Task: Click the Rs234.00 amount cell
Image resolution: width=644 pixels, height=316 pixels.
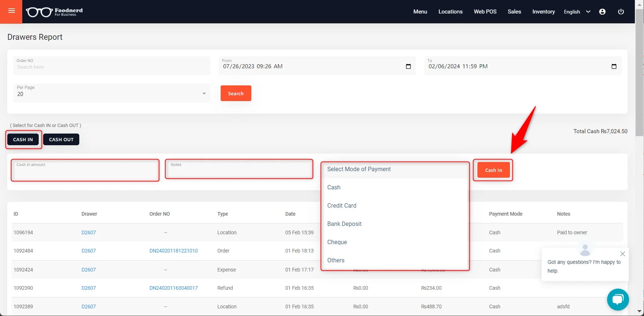Action: (431, 288)
